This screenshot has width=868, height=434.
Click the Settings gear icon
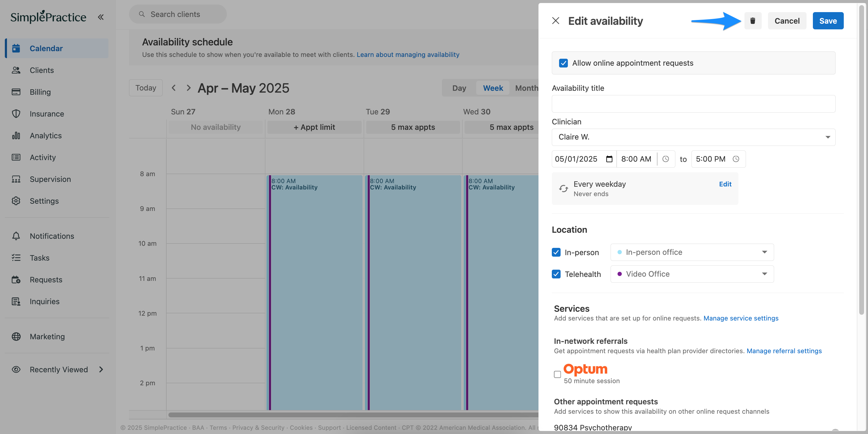tap(16, 201)
